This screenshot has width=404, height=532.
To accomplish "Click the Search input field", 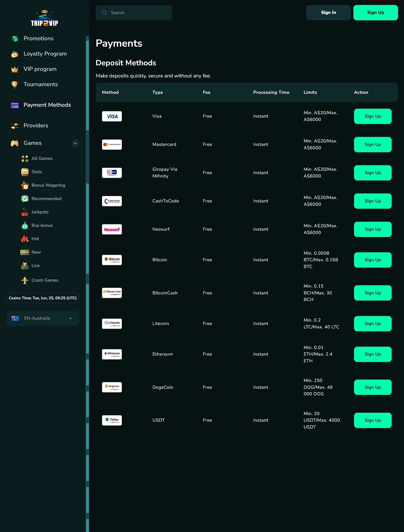I will [x=134, y=13].
